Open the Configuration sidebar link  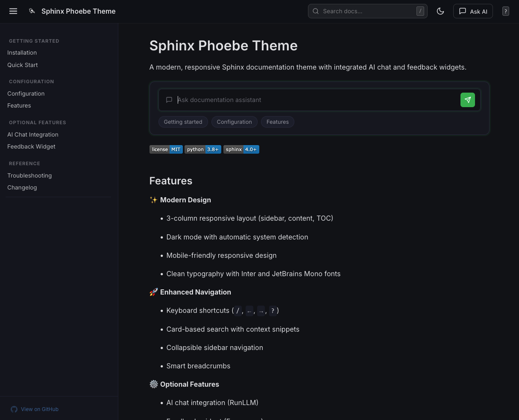(26, 93)
